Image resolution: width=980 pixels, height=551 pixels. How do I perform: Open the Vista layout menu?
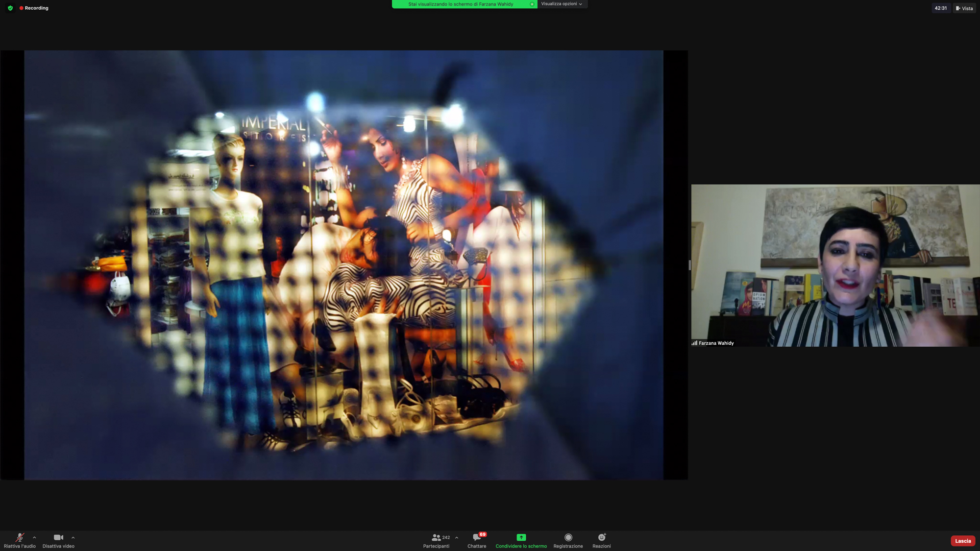(964, 8)
